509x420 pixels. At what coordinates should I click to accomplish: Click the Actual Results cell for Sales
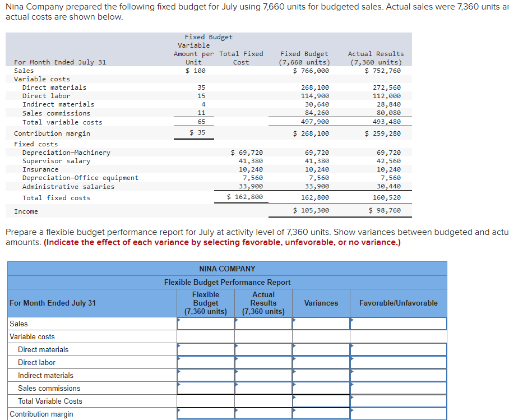(263, 324)
